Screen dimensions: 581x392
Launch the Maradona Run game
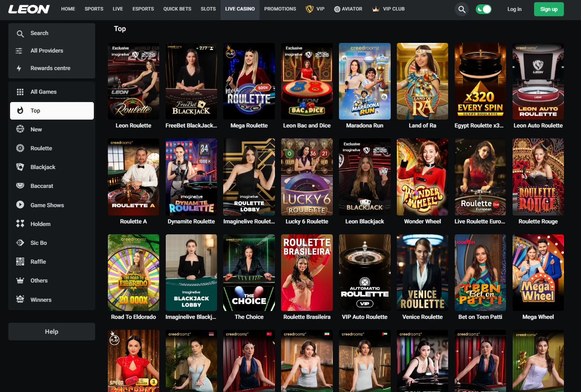tap(365, 81)
